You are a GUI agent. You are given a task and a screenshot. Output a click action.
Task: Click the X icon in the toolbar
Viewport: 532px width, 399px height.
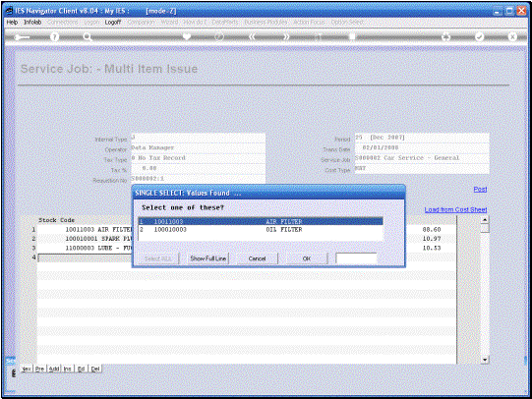(512, 36)
